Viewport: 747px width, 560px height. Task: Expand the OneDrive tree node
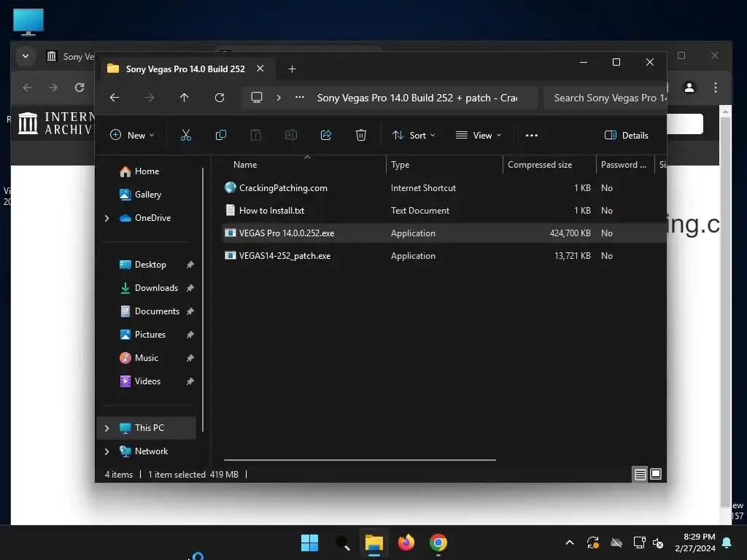107,218
